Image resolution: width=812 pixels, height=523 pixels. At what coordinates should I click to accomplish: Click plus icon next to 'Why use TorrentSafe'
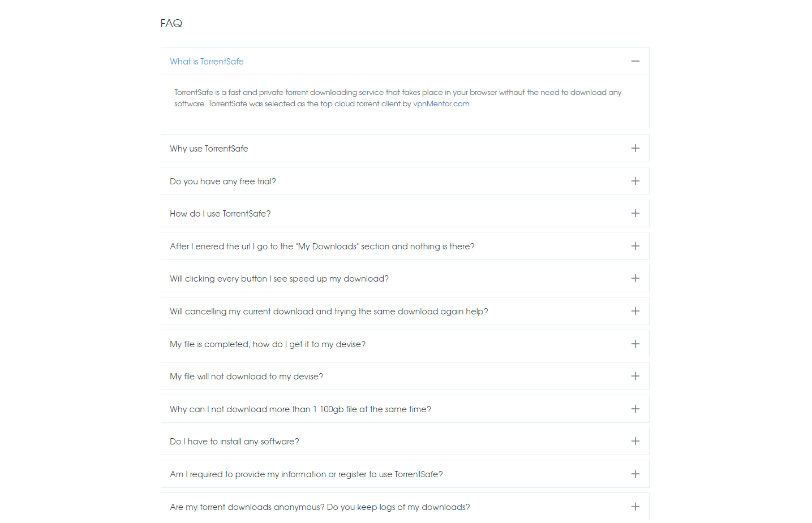click(x=635, y=148)
